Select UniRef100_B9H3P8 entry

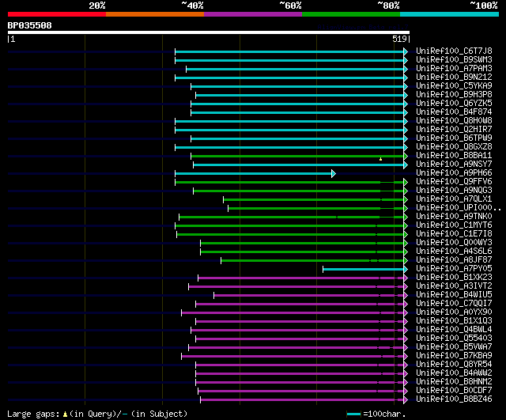pyautogui.click(x=454, y=95)
